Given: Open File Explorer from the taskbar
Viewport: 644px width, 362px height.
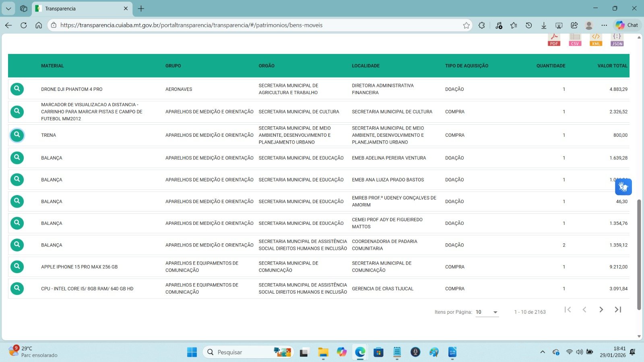Looking at the screenshot, I should coord(323,352).
